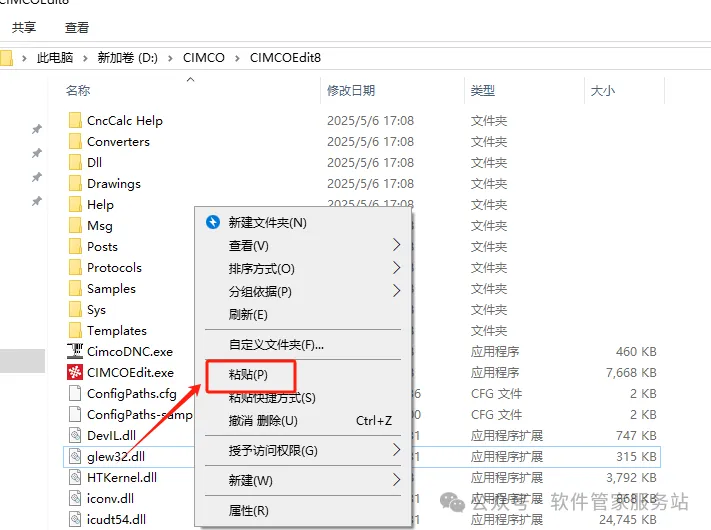711x530 pixels.
Task: Click the red CIMCOEdit.exe application icon
Action: pos(75,372)
